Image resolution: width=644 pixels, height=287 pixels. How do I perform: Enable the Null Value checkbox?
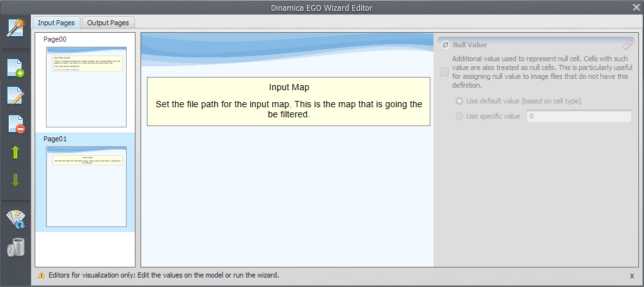(444, 72)
